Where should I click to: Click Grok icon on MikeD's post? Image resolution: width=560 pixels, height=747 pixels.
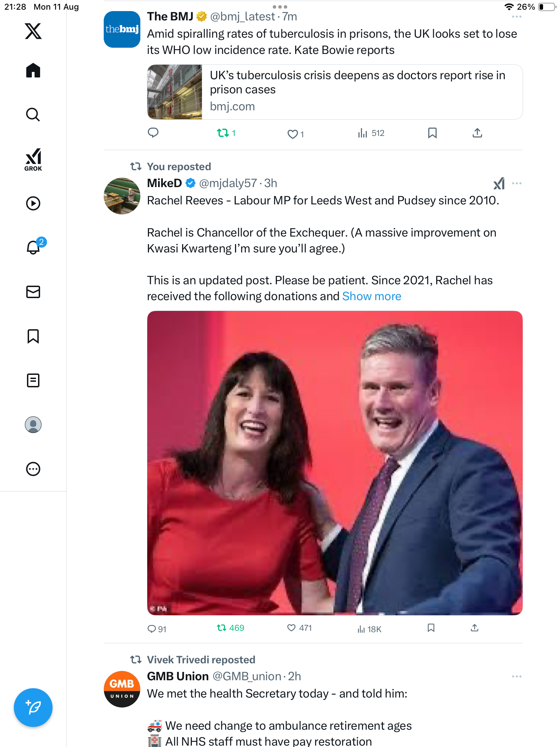[x=499, y=183]
